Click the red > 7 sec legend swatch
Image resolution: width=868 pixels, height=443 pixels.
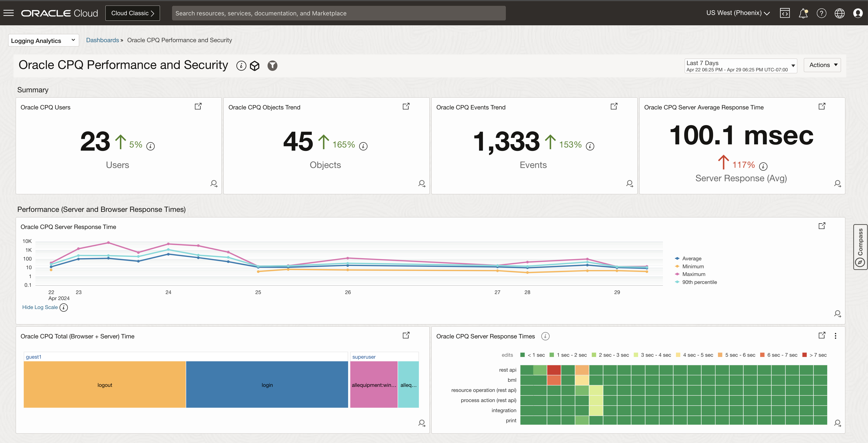[x=805, y=355]
